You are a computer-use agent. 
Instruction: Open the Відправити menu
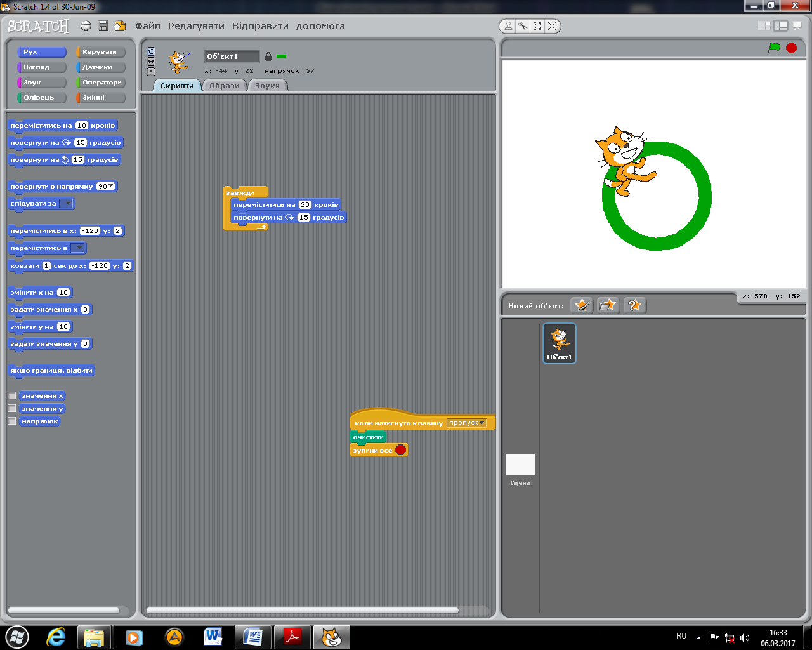click(x=260, y=26)
